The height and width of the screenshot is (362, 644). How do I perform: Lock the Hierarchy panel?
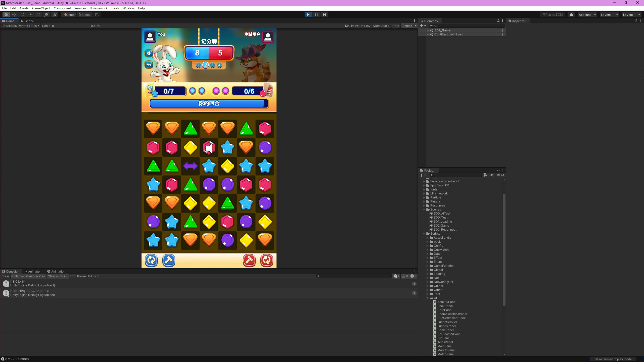pyautogui.click(x=498, y=21)
